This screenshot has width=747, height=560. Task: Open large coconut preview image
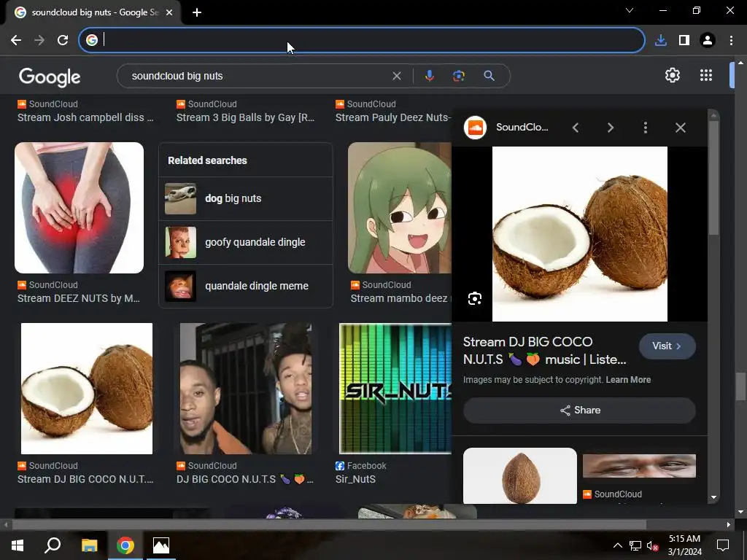click(x=580, y=234)
